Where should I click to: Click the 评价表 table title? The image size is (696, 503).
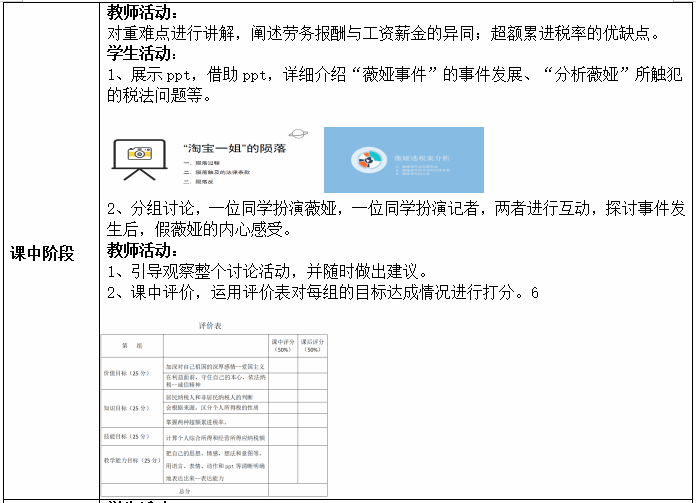tap(213, 326)
